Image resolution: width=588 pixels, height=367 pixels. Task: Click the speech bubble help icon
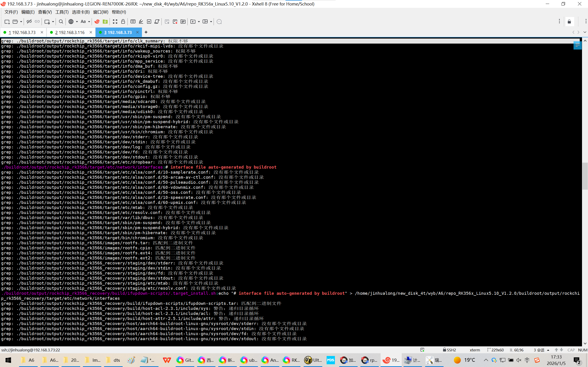[x=219, y=22]
